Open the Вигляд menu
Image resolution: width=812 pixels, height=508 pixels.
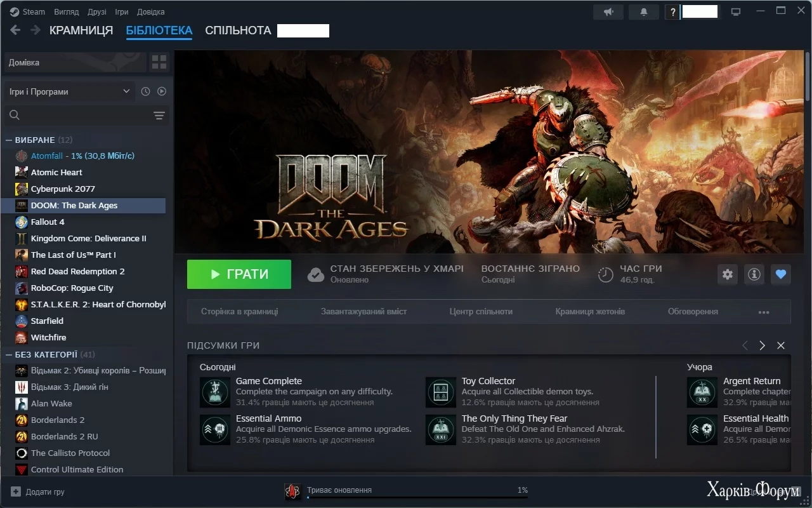(67, 12)
